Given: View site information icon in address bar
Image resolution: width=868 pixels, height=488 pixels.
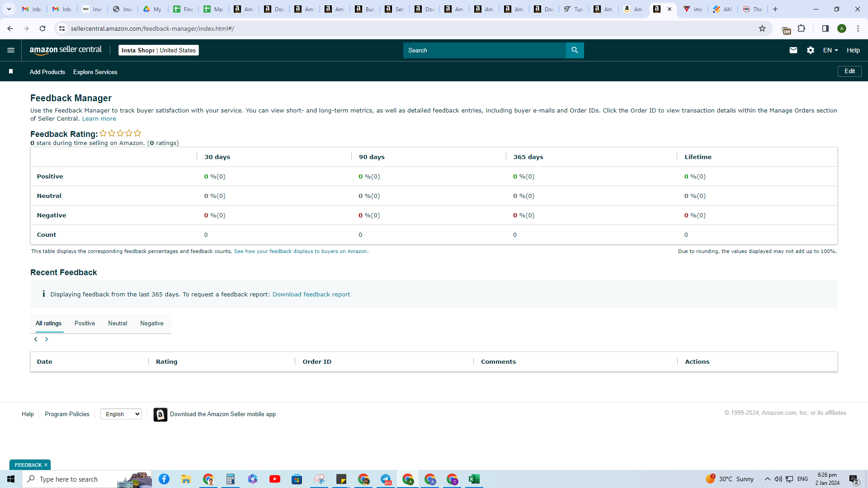Looking at the screenshot, I should 62,28.
